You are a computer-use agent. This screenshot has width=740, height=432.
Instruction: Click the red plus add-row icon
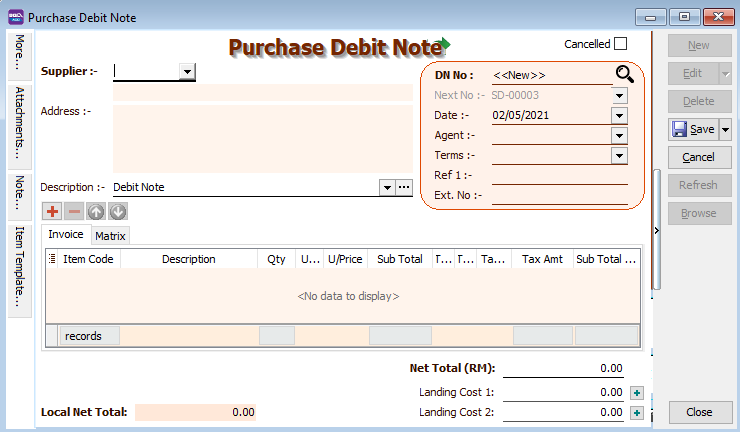pyautogui.click(x=52, y=211)
